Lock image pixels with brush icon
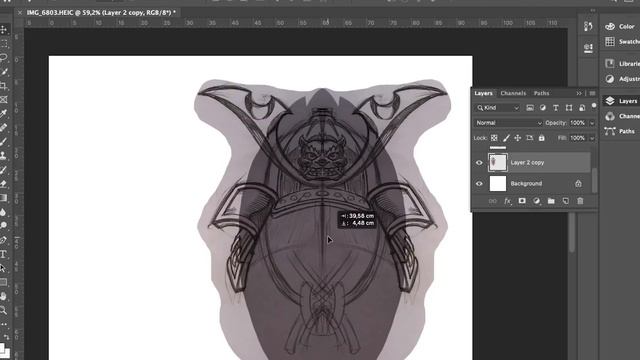The height and width of the screenshot is (360, 640). (506, 138)
